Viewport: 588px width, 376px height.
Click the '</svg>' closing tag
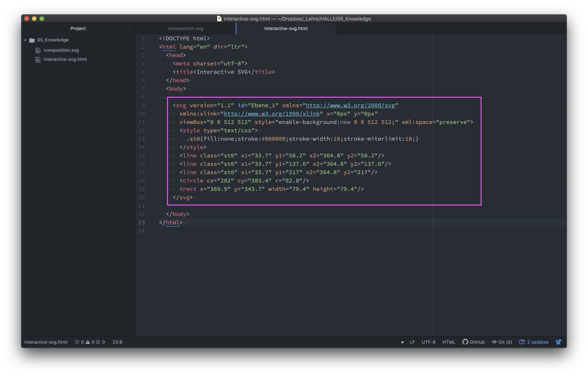(183, 197)
